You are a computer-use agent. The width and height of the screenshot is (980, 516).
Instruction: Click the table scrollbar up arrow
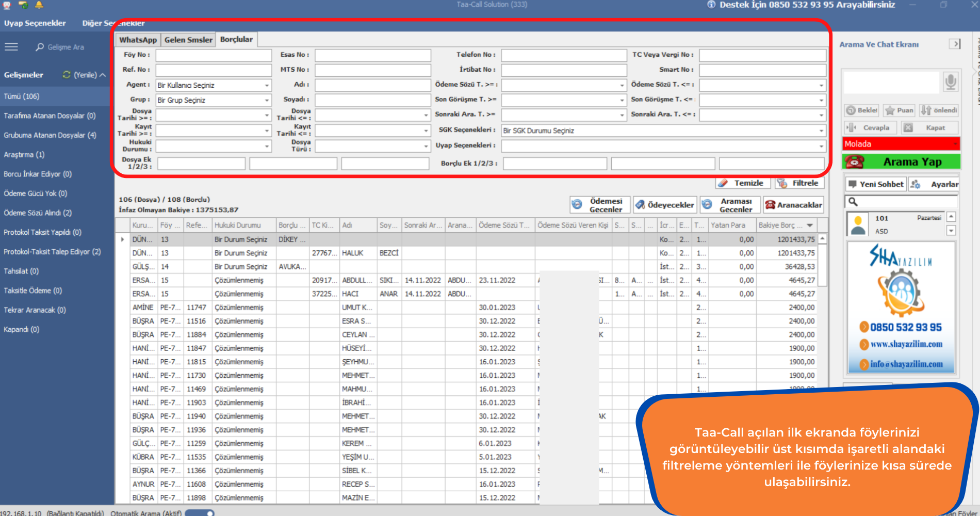point(823,238)
